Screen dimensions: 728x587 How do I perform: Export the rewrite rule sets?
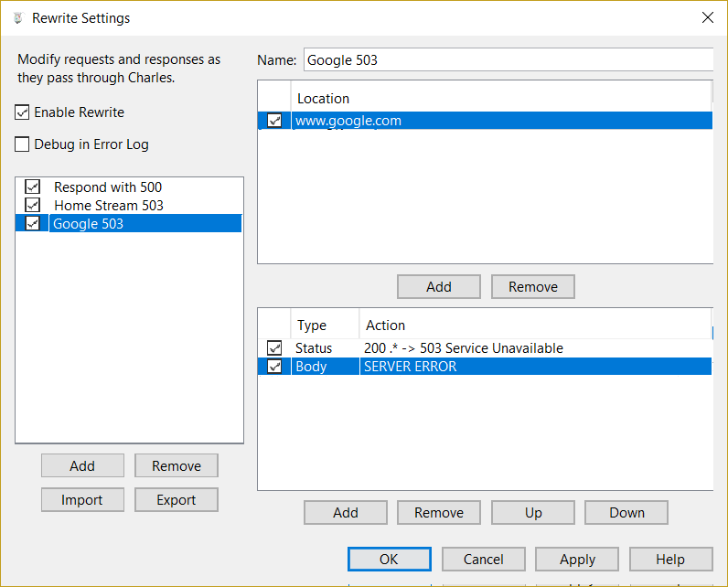(176, 500)
